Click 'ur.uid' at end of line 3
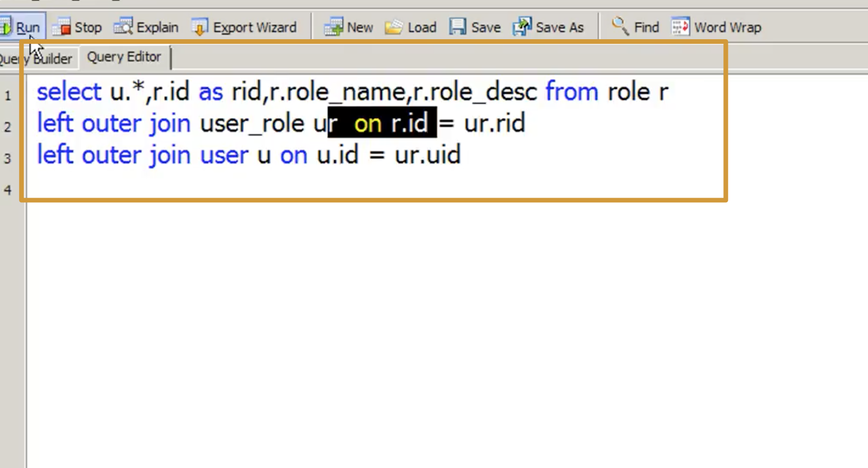Image resolution: width=868 pixels, height=468 pixels. 427,156
